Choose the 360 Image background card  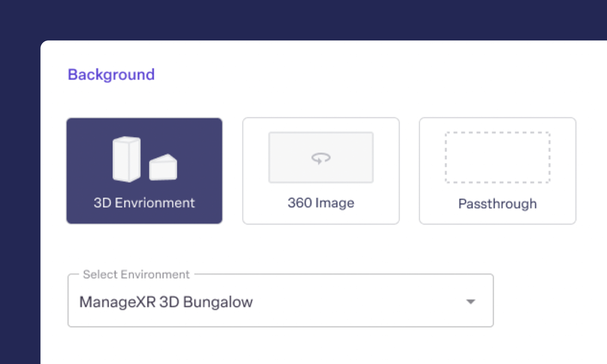pyautogui.click(x=321, y=171)
